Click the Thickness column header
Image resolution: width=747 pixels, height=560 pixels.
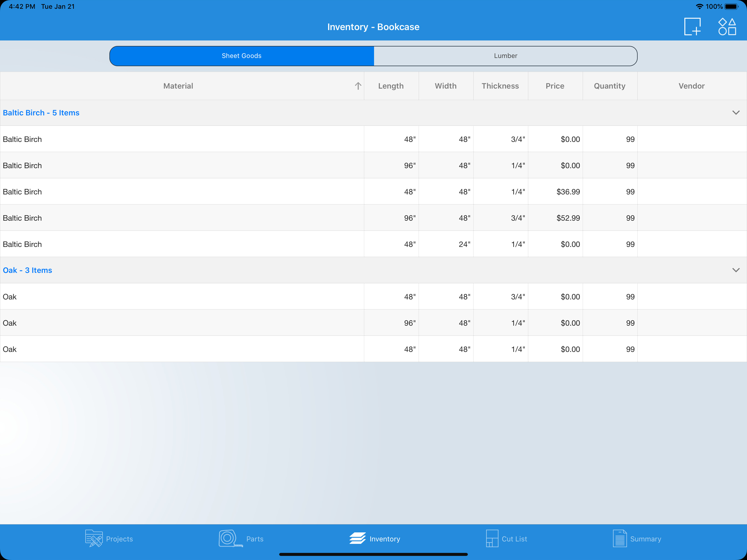500,86
